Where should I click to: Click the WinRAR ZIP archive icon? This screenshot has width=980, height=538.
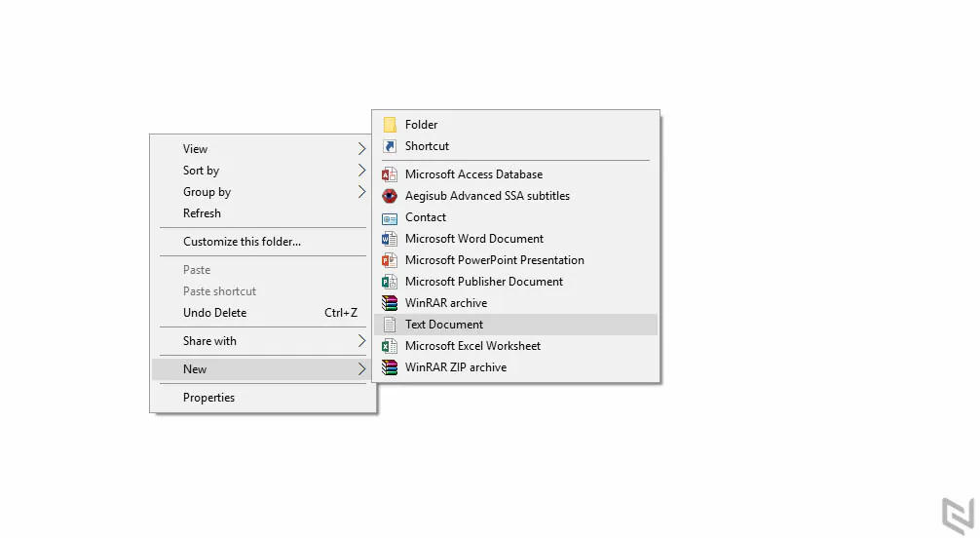click(x=390, y=367)
